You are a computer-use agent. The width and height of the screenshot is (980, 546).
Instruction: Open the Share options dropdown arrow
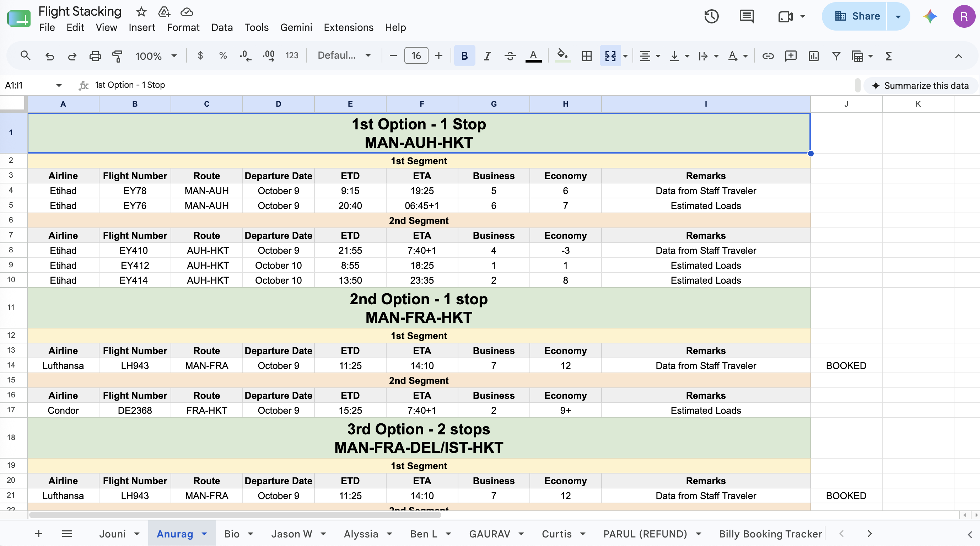[x=898, y=16]
